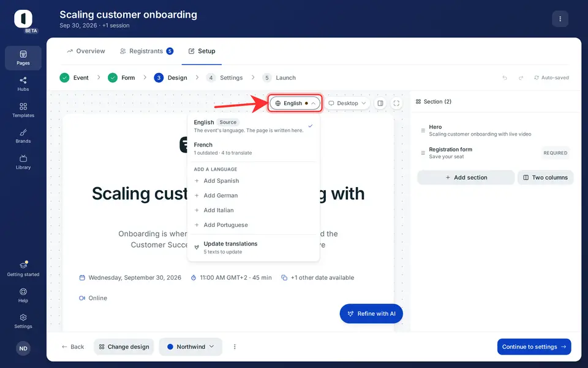
Task: Enter fullscreen preview mode
Action: click(x=396, y=103)
